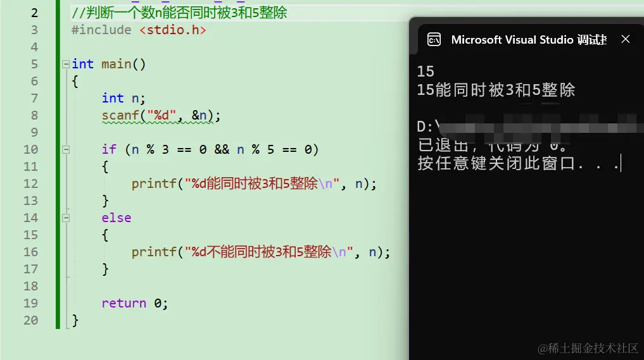Click line number 16 in the gutter

31,252
